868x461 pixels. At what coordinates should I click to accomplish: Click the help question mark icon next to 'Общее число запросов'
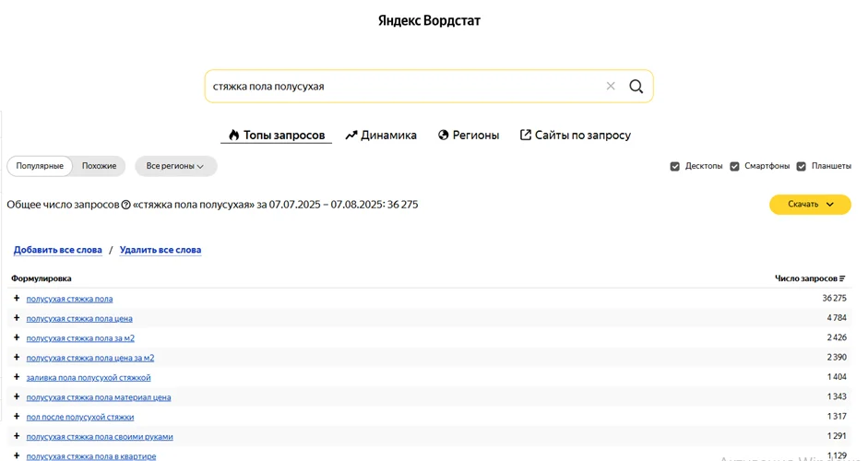pos(125,205)
